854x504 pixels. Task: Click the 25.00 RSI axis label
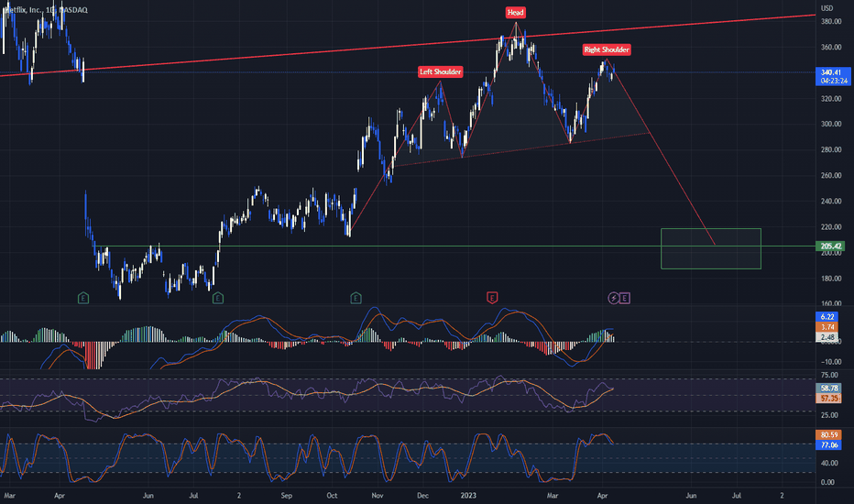(x=829, y=415)
